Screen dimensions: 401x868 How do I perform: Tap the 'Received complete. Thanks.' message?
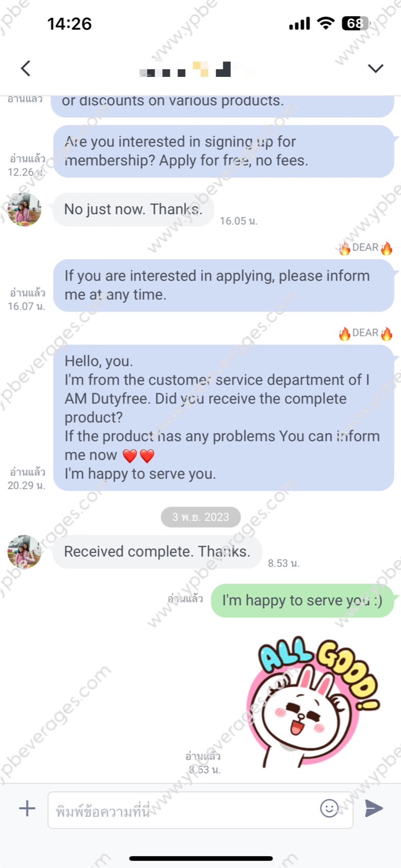tap(157, 551)
